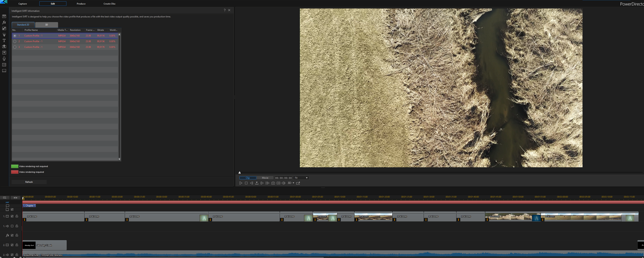Open the Fit zoom dropdown
This screenshot has width=644, height=258.
click(x=301, y=178)
